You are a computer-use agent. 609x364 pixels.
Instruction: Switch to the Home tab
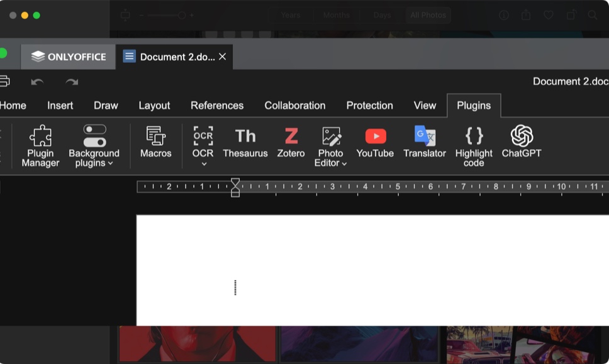coord(13,106)
